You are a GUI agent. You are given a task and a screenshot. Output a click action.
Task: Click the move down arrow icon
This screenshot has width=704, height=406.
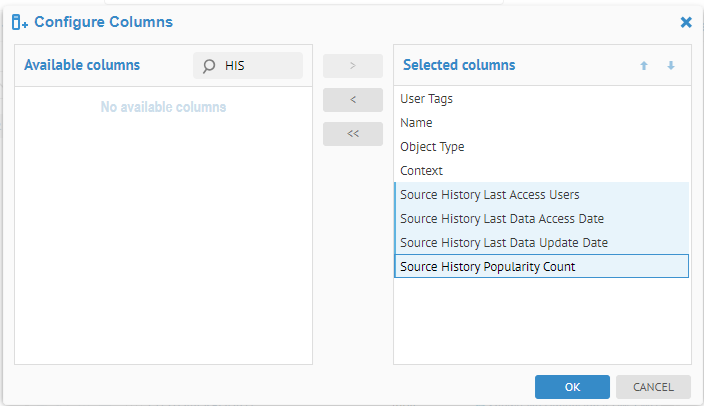pyautogui.click(x=671, y=66)
